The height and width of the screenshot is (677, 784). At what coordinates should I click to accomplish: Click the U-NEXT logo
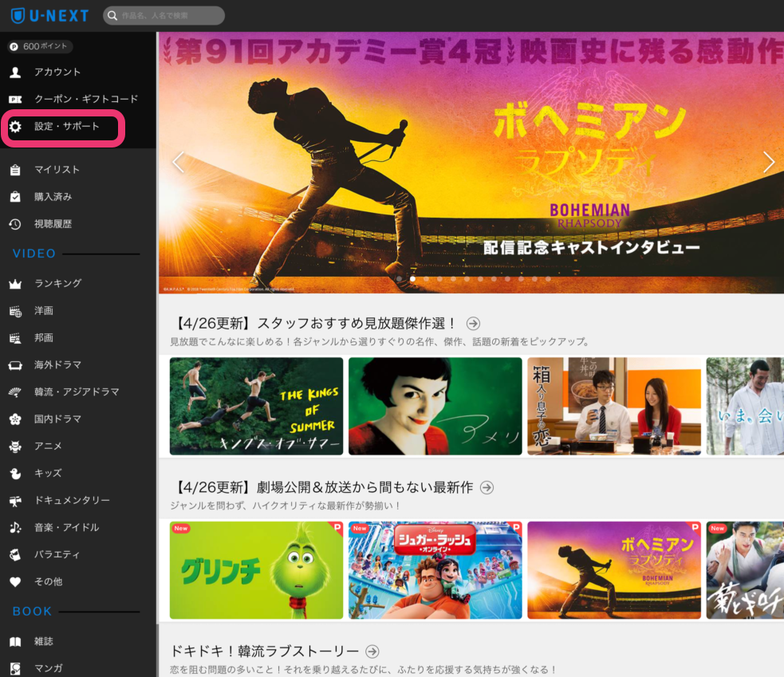49,15
